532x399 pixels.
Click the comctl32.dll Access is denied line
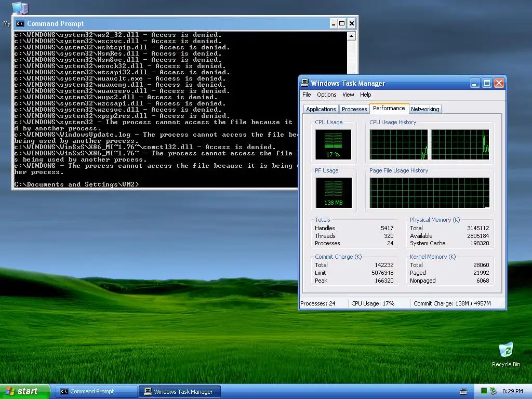[x=145, y=147]
